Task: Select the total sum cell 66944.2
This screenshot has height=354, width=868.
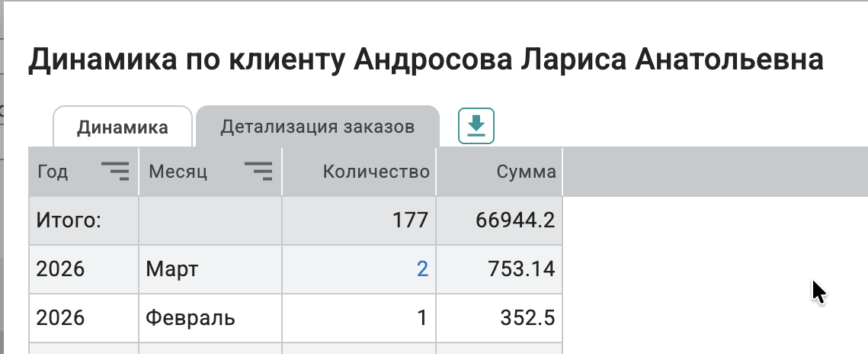Action: (514, 221)
